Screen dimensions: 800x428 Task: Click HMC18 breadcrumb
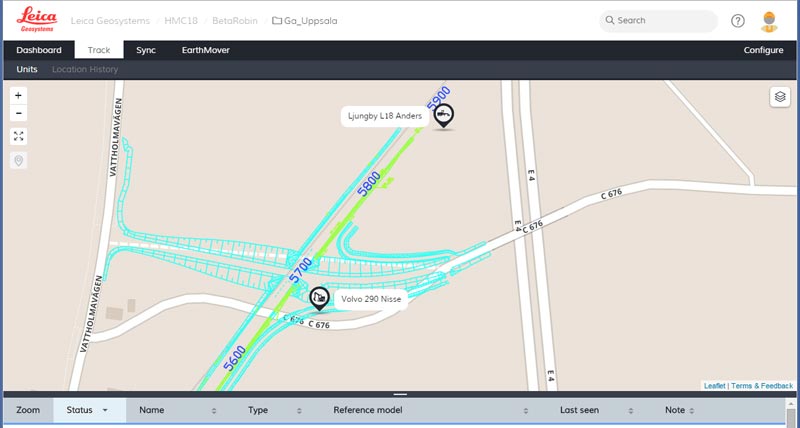pyautogui.click(x=181, y=21)
